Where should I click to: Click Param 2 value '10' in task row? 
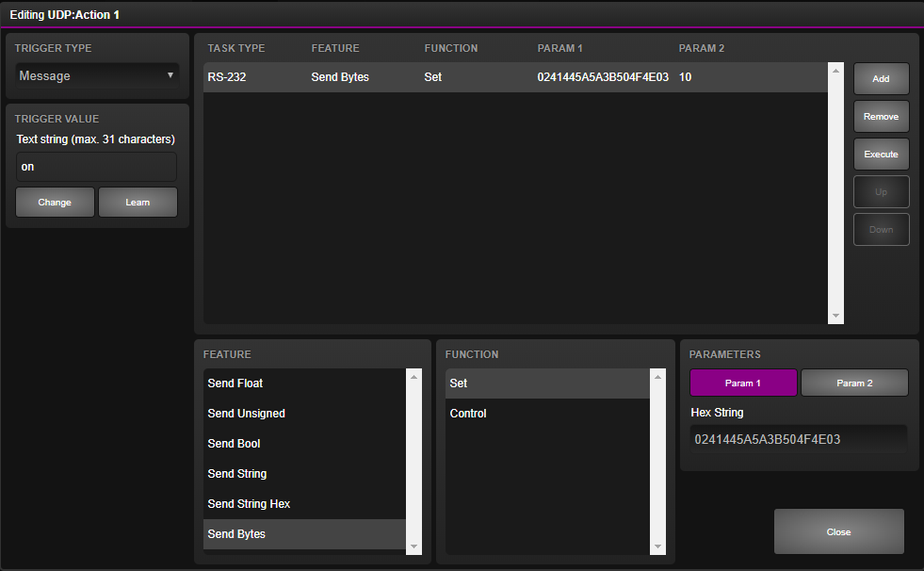(686, 77)
